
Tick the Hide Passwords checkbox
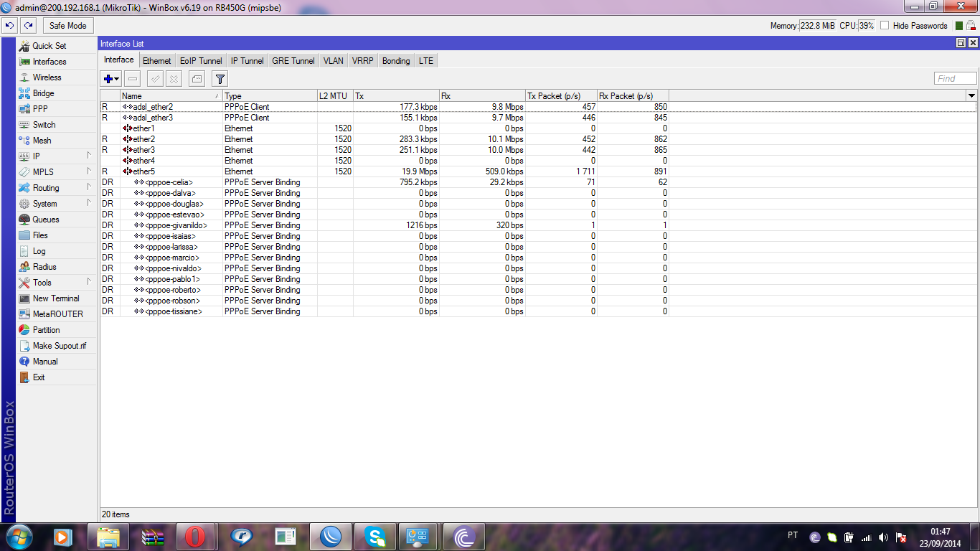point(885,26)
